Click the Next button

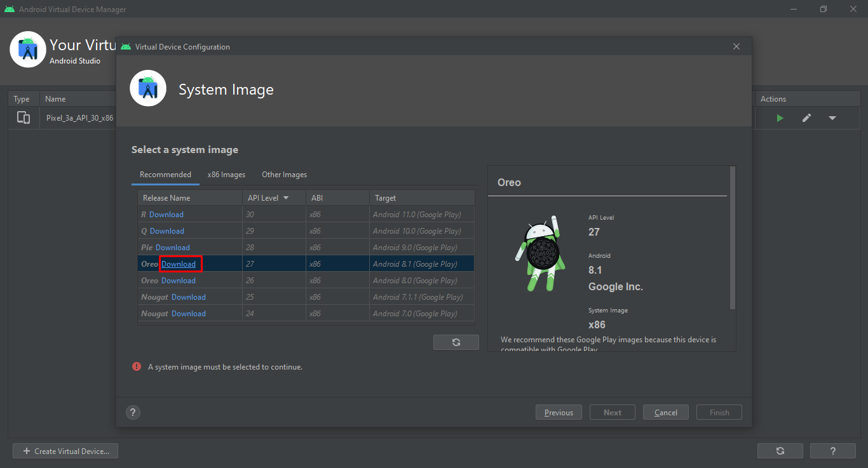click(613, 412)
